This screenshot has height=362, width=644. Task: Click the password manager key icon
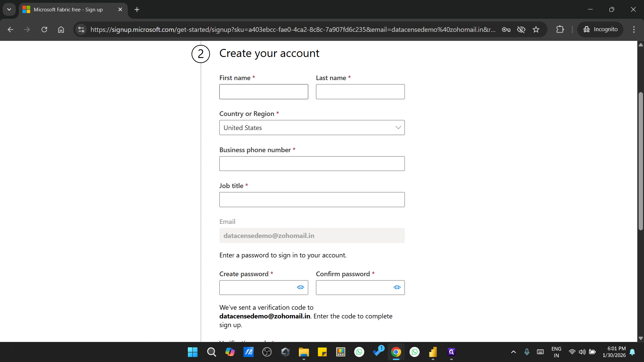point(506,29)
